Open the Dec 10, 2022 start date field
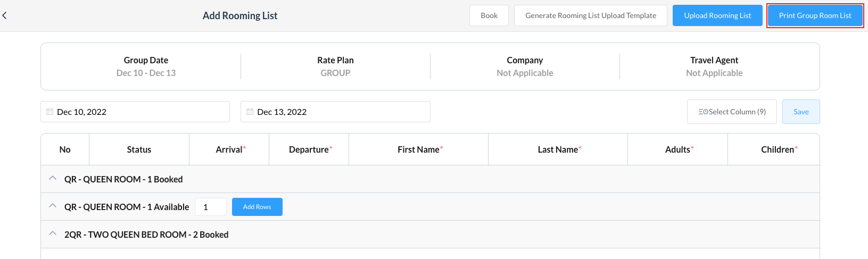The image size is (868, 259). click(138, 112)
